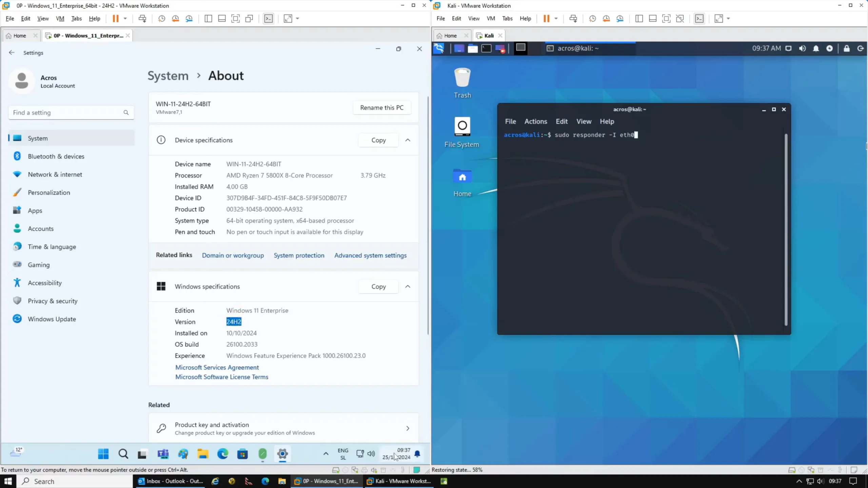
Task: Show hidden icons in host taskbar tray
Action: click(799, 481)
